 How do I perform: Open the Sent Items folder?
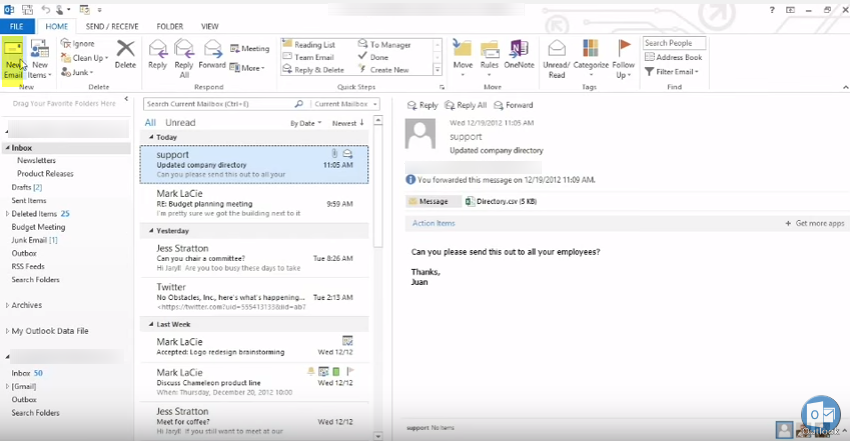tap(29, 200)
